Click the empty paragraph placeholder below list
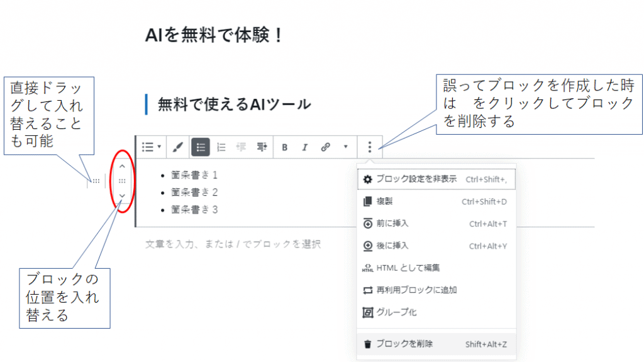 click(x=233, y=244)
